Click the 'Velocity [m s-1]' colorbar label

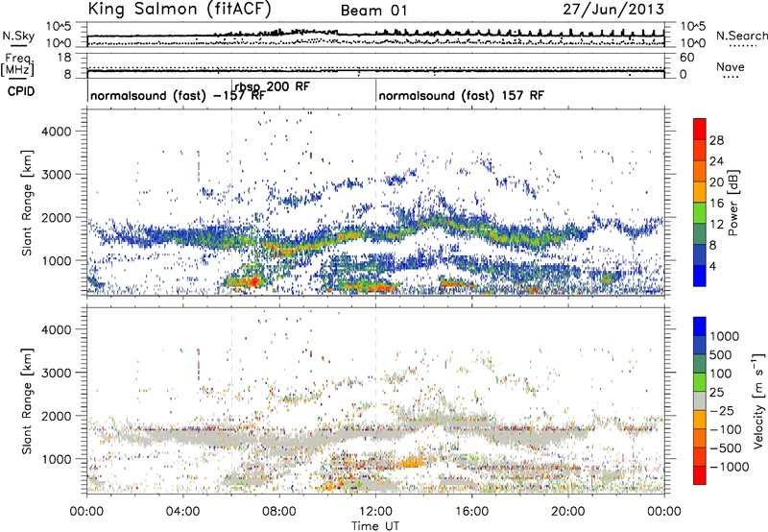coord(758,400)
